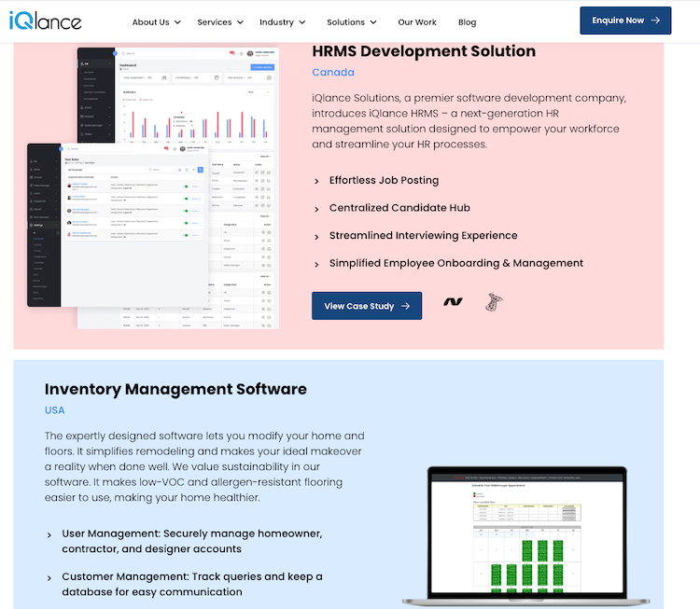Screen dimensions: 700x609
Task: Click the chevron beside User Management
Action: (49, 534)
